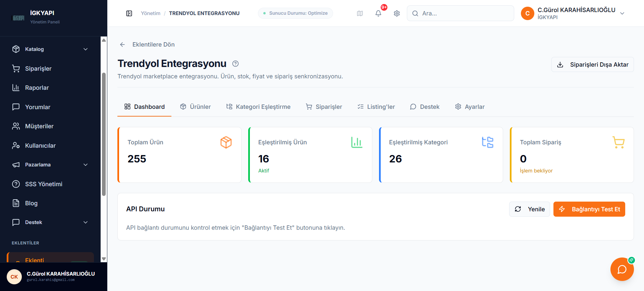
Task: Open the header settings gear
Action: [397, 13]
